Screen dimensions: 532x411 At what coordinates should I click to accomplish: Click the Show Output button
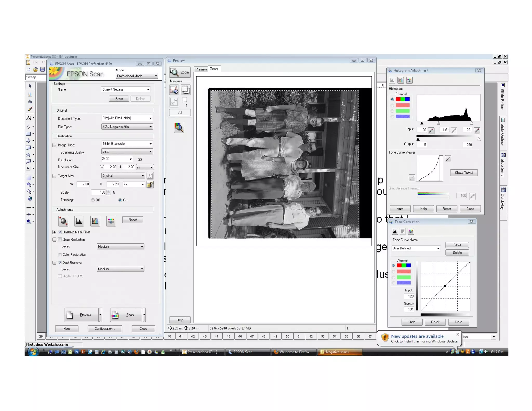click(464, 173)
